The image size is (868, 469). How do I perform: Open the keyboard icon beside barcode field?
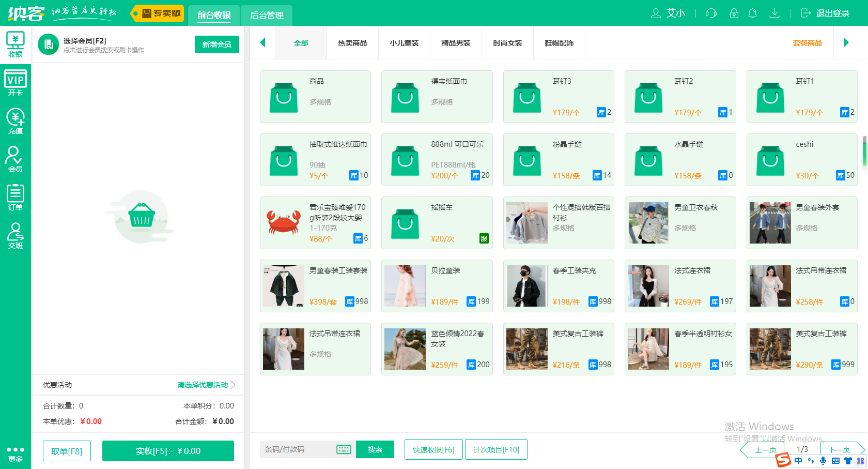click(344, 449)
